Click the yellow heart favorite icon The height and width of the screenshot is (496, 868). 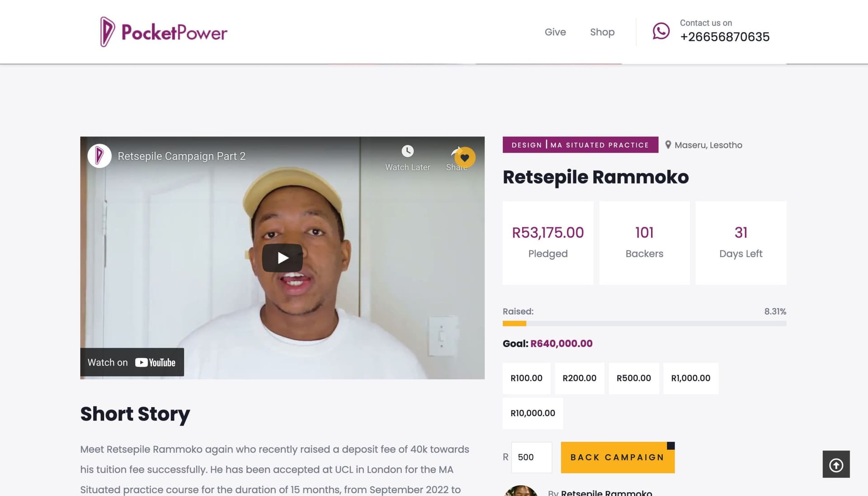[x=465, y=158]
